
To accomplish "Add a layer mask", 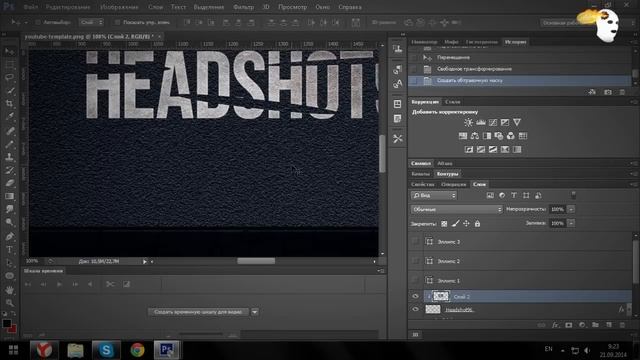I will click(569, 325).
